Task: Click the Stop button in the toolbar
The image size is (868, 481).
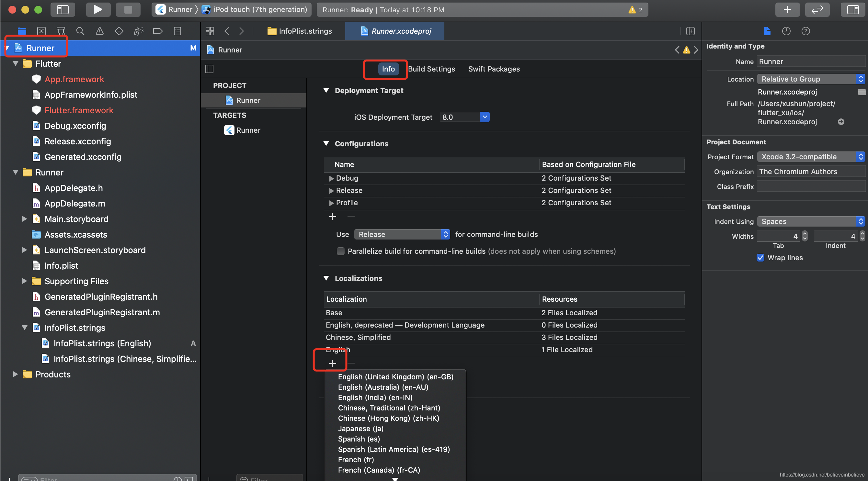Action: 128,9
